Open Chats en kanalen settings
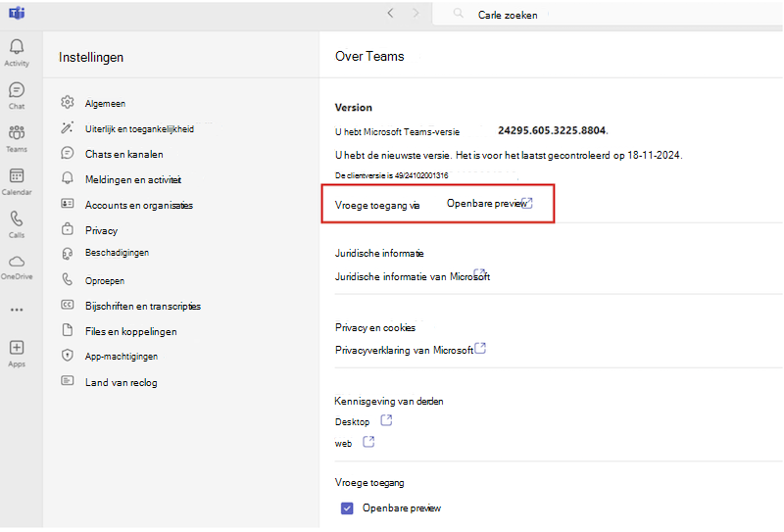The width and height of the screenshot is (784, 532). click(x=124, y=155)
